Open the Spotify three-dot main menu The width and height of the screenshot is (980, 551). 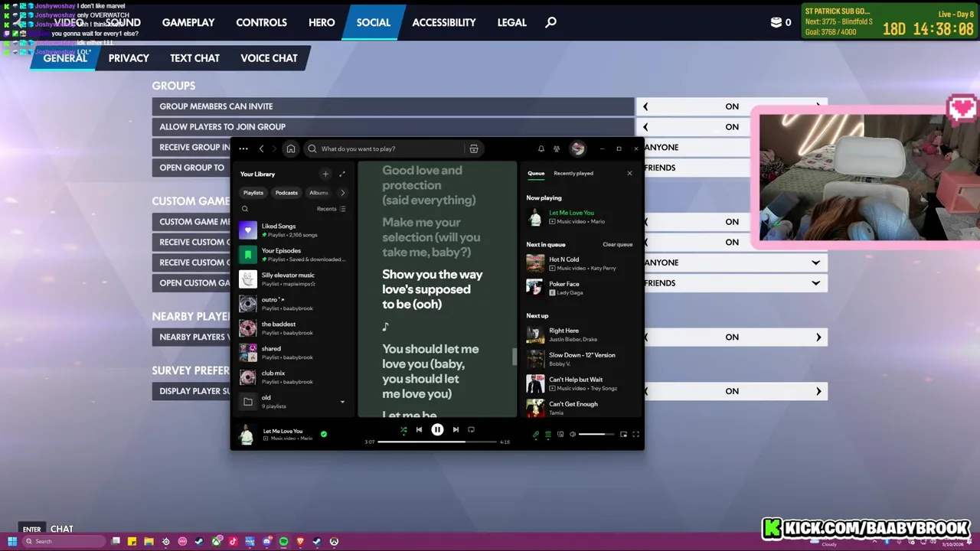click(243, 148)
